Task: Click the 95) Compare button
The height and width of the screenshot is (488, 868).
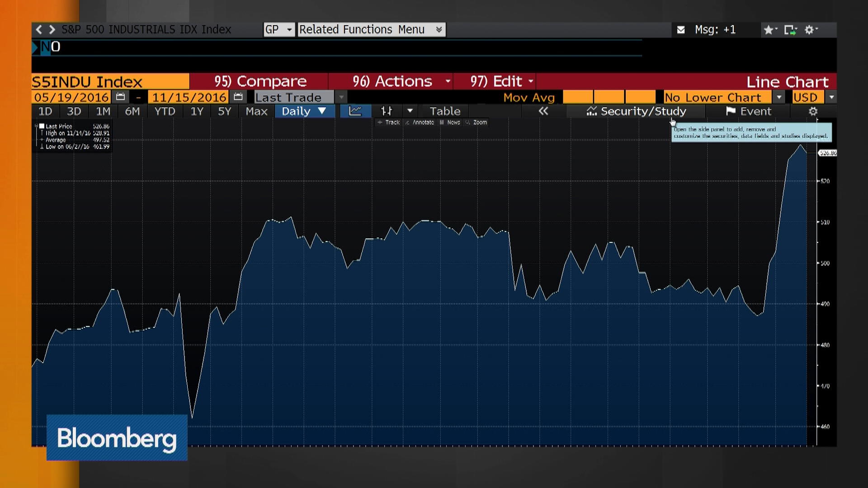Action: pos(260,81)
